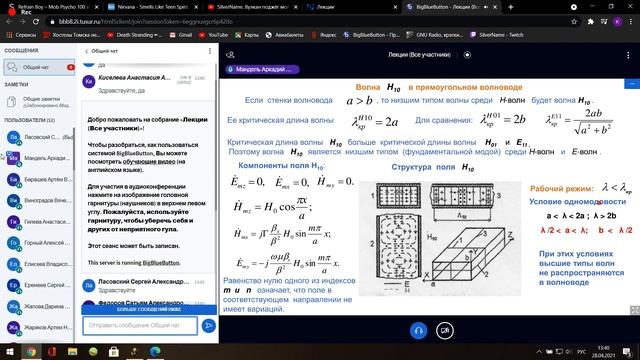
Task: Select user Барашев Артём in the list
Action: click(x=39, y=179)
